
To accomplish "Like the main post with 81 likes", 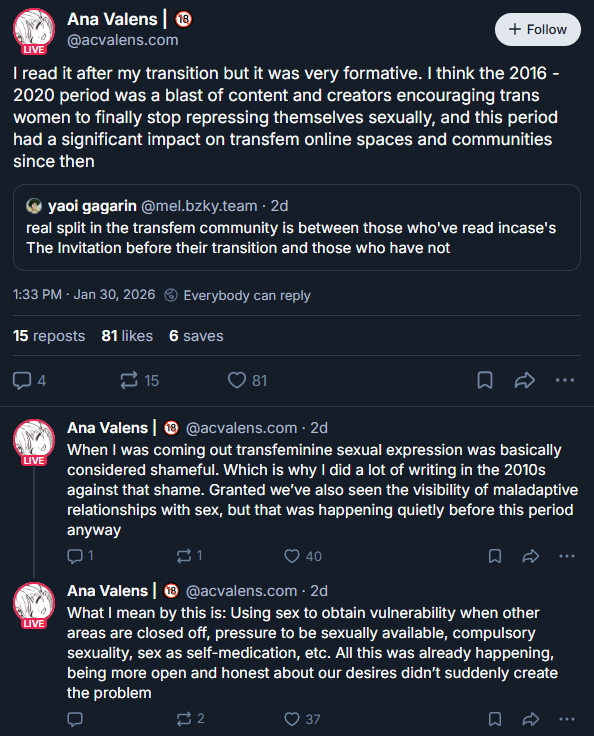I will coord(237,381).
